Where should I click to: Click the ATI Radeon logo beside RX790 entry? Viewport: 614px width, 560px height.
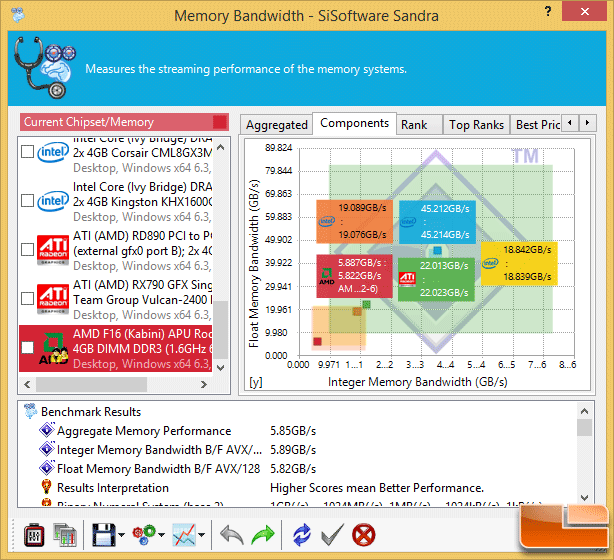click(x=53, y=299)
